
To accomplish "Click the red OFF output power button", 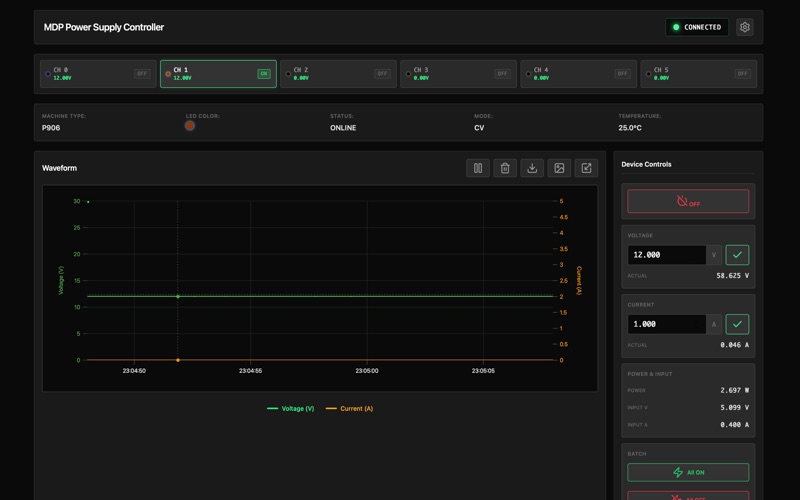I will click(688, 201).
